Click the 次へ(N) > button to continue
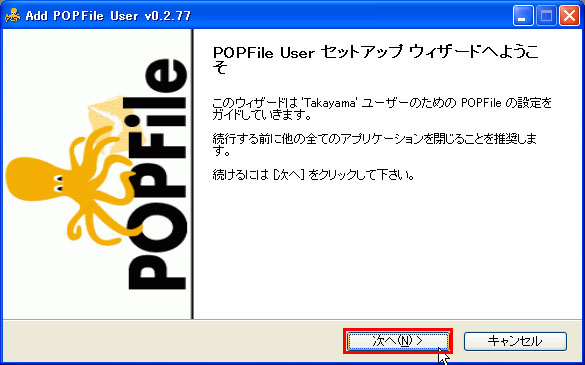 coord(398,341)
